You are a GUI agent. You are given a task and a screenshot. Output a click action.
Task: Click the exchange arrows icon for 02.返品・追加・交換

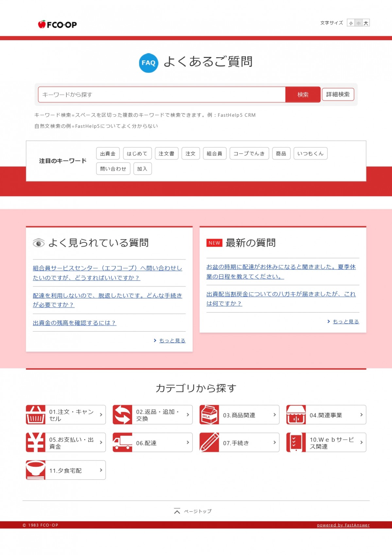point(123,415)
